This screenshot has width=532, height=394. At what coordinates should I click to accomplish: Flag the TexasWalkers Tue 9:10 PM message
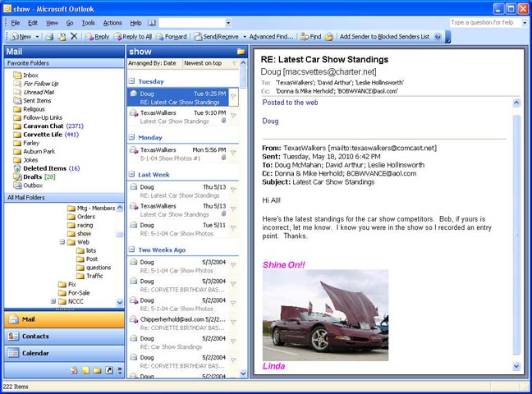click(x=233, y=117)
